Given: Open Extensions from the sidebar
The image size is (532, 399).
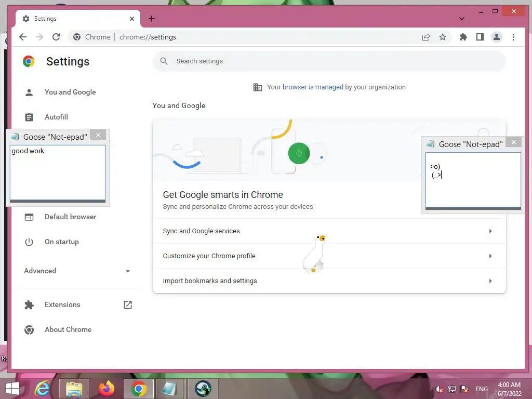Looking at the screenshot, I should pos(62,304).
